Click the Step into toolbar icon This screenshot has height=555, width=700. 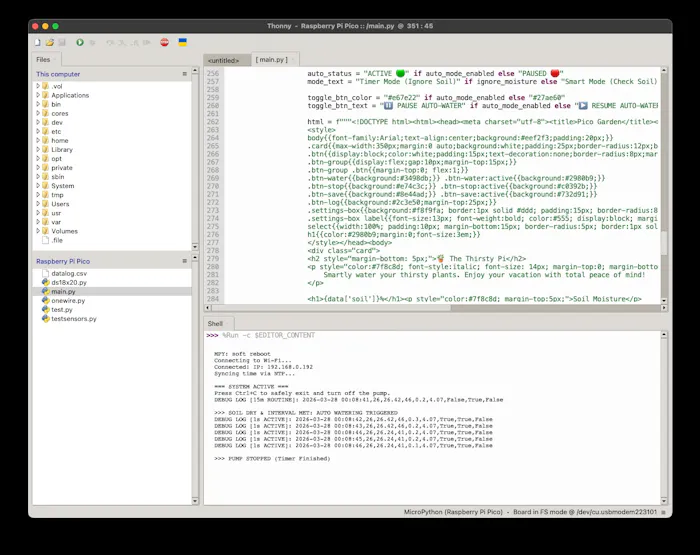pyautogui.click(x=122, y=42)
